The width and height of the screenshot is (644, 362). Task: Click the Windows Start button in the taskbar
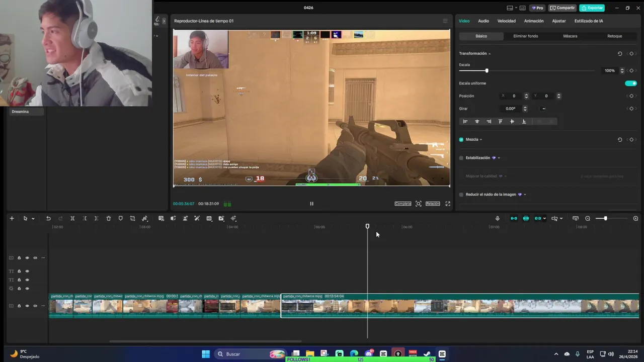[x=206, y=354]
